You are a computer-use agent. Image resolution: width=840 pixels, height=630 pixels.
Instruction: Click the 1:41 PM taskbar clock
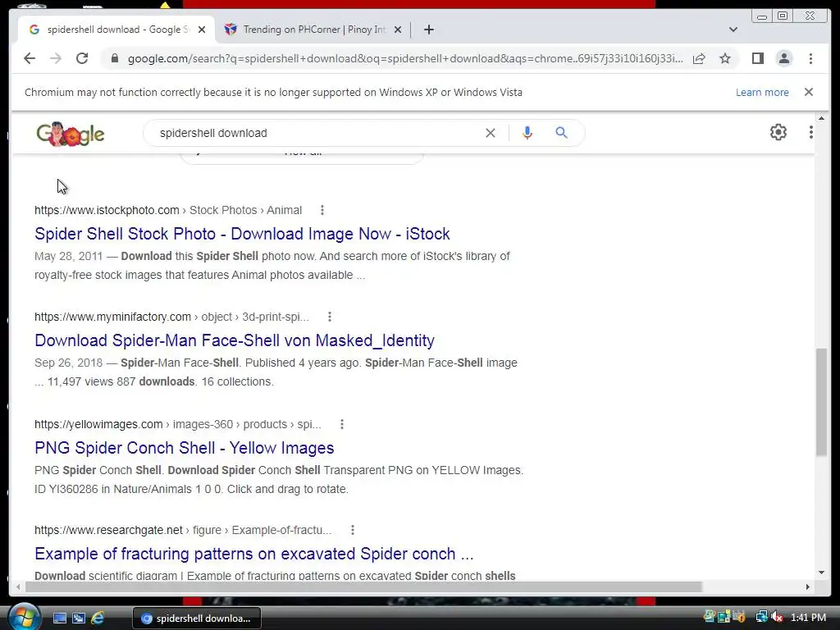click(808, 618)
